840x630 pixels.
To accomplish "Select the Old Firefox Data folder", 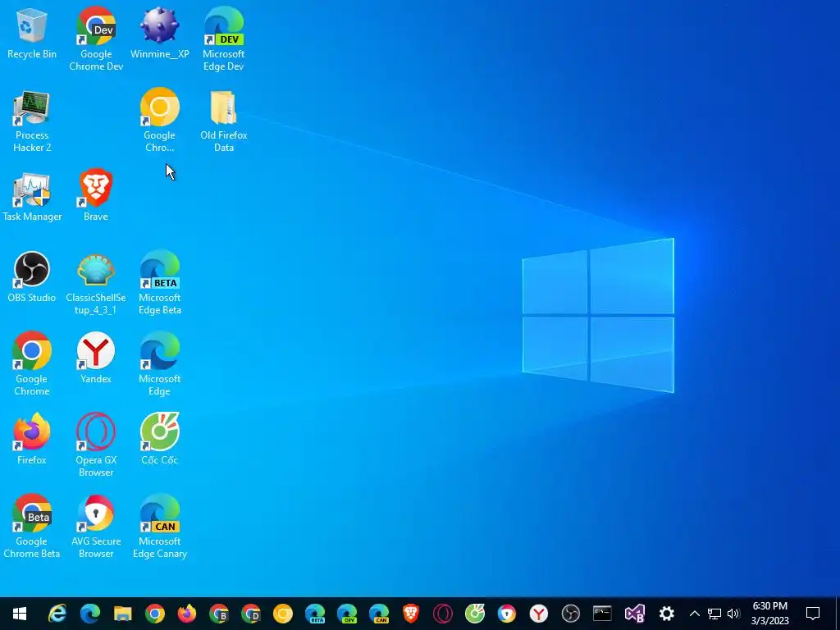I will pos(223,121).
